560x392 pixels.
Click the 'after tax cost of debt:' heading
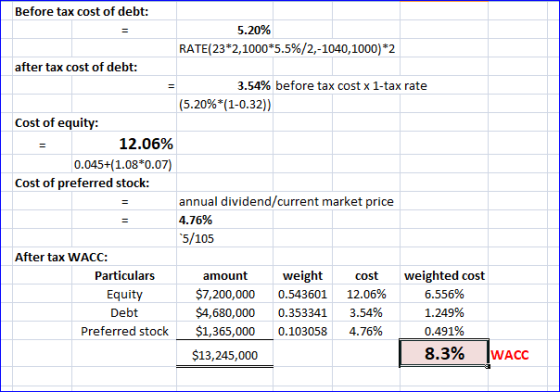tap(76, 67)
